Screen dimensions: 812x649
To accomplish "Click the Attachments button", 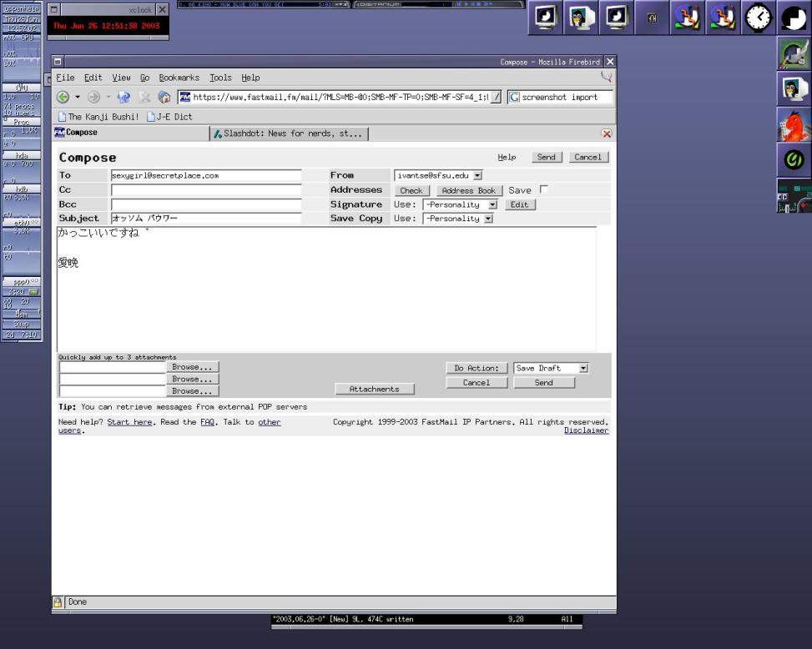I will (375, 389).
